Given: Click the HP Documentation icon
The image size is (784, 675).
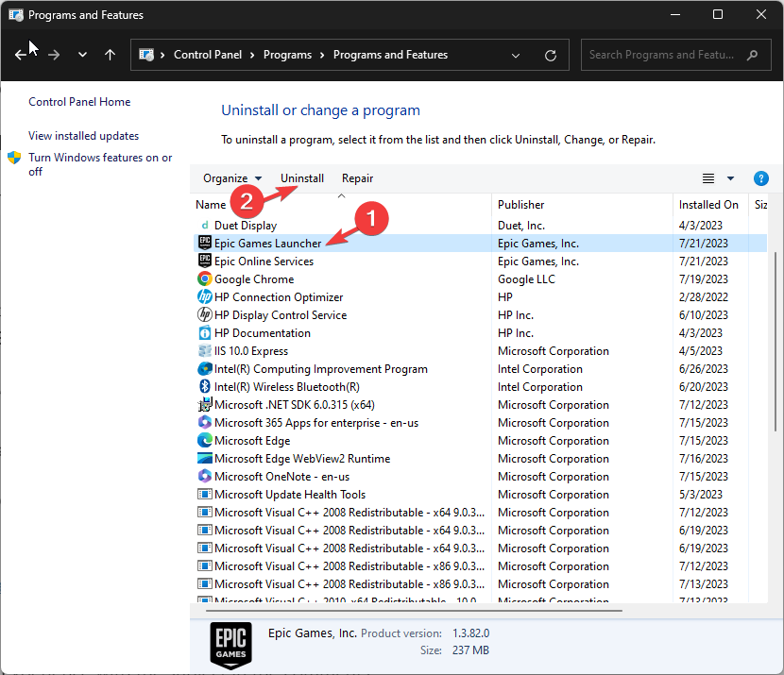Looking at the screenshot, I should [204, 332].
